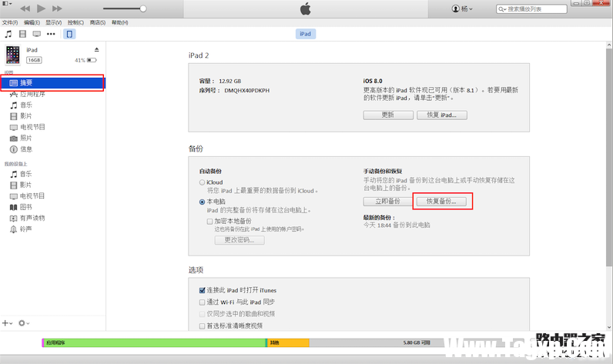Click the 恢复 iPad... button

pos(442,115)
